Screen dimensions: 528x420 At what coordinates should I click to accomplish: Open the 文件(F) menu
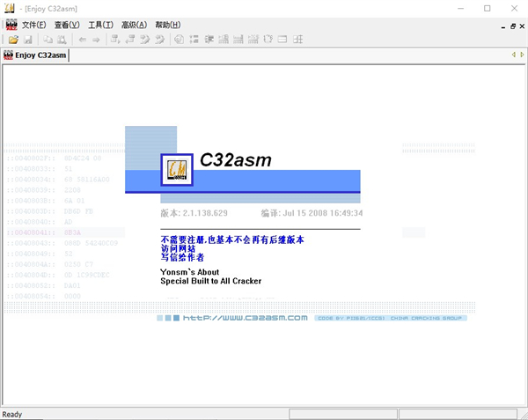click(x=33, y=25)
